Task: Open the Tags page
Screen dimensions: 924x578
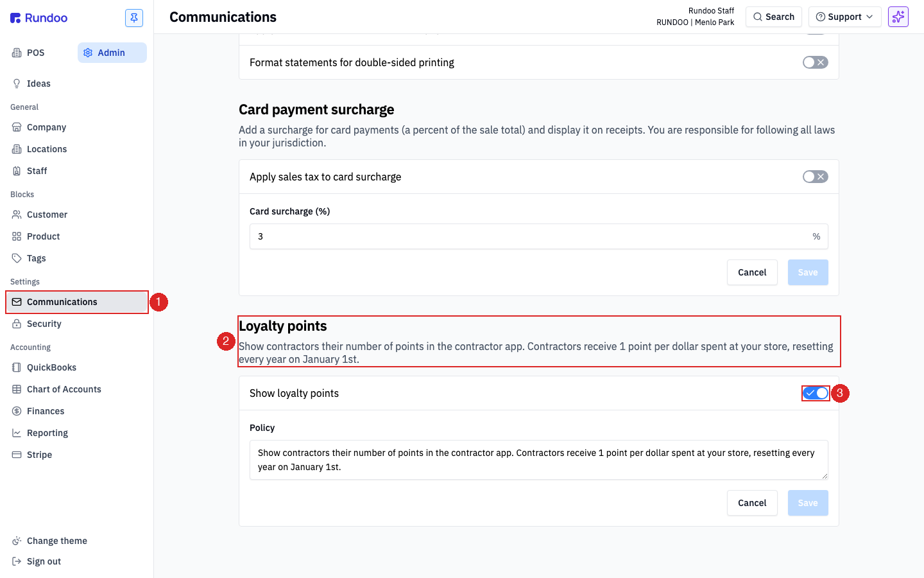Action: 76,258
